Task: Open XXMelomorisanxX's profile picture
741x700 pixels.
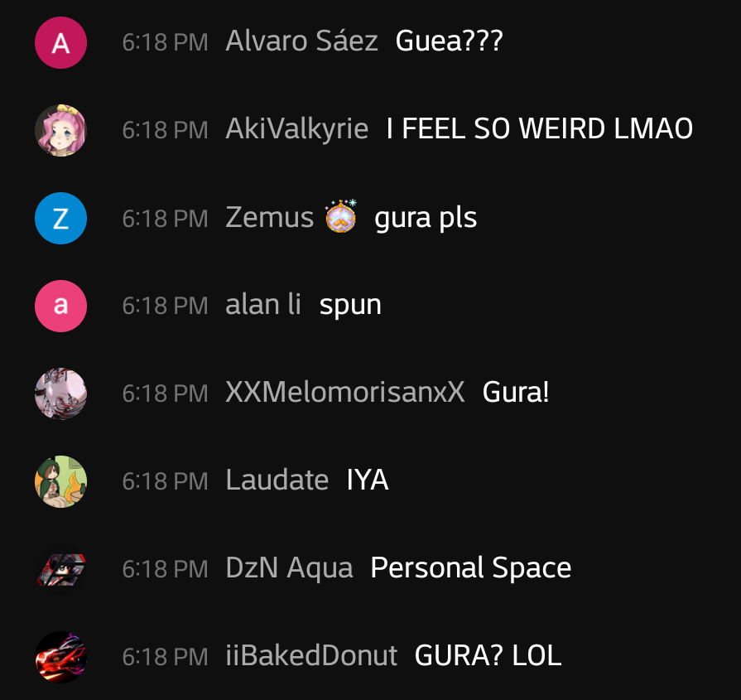Action: coord(61,393)
